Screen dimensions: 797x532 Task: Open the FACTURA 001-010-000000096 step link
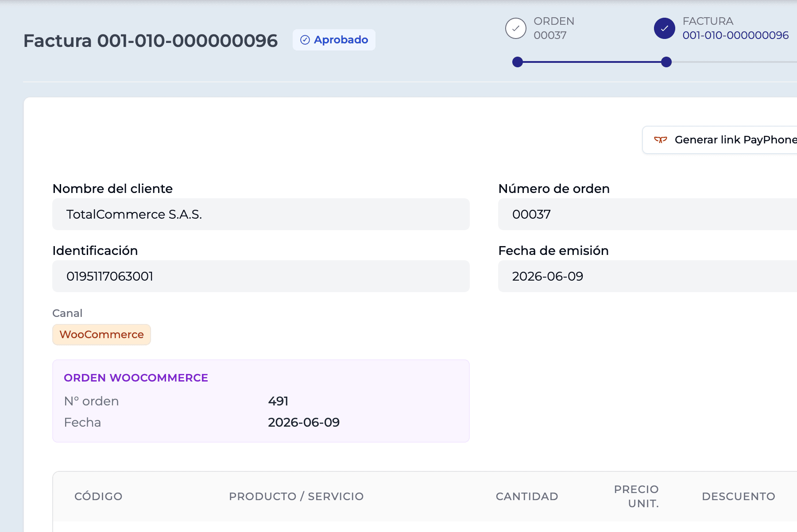coord(735,28)
